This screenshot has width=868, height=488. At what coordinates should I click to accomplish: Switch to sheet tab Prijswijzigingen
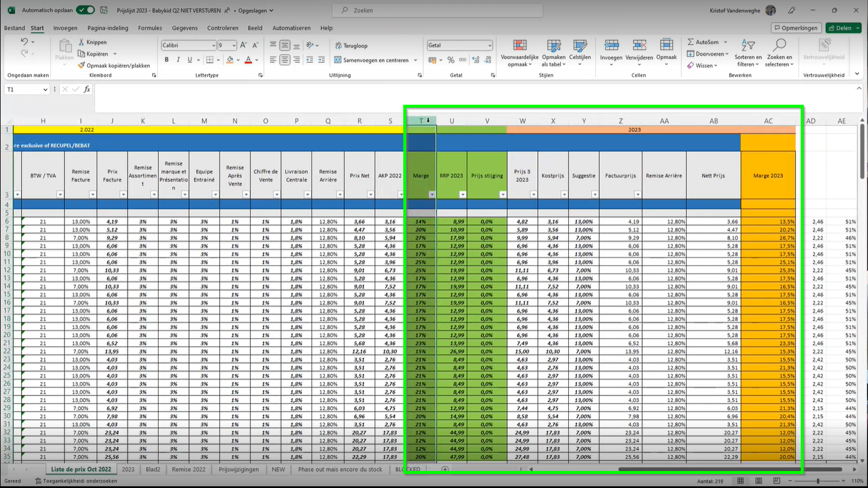239,469
